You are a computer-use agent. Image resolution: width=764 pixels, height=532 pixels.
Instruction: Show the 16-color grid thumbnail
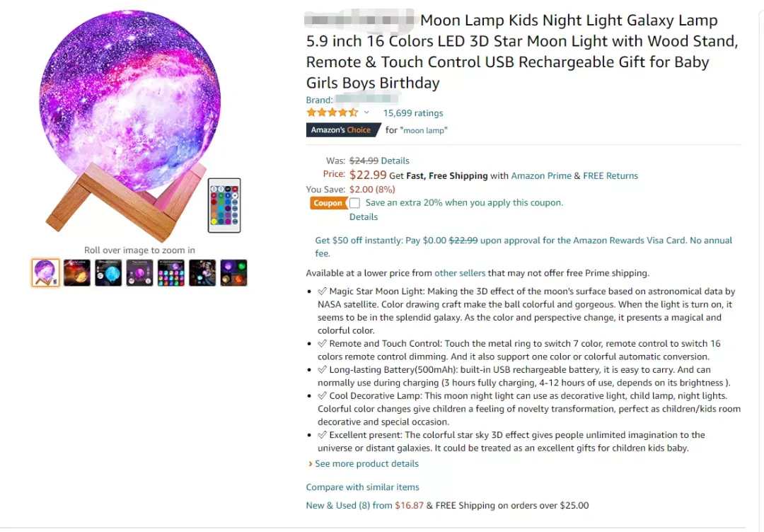click(x=171, y=273)
